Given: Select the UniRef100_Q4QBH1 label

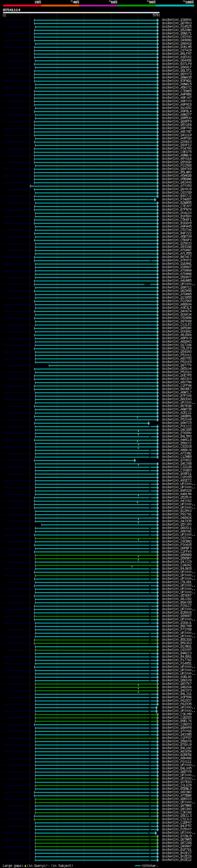Looking at the screenshot, I should (177, 416).
